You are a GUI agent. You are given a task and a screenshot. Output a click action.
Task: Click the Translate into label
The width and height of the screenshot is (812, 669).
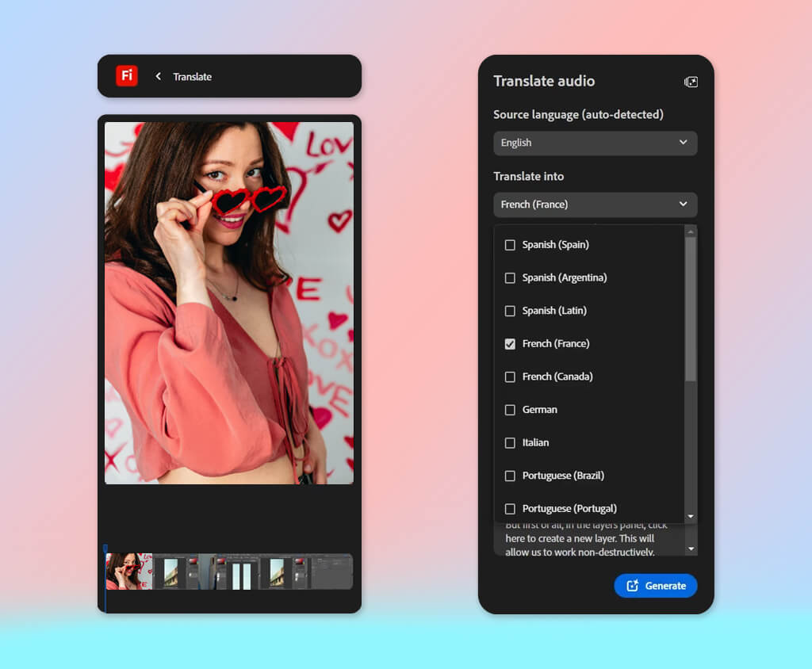point(528,177)
